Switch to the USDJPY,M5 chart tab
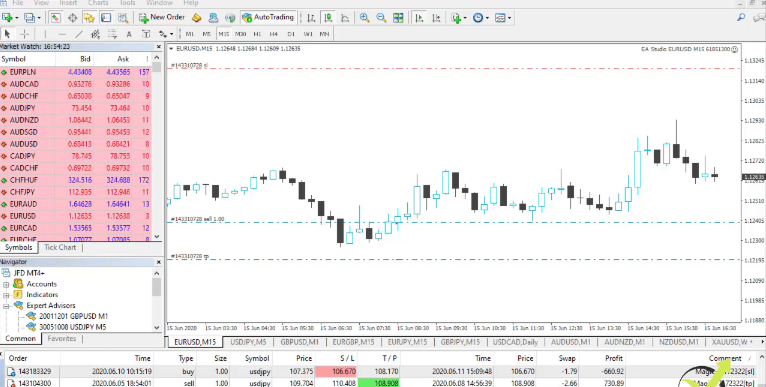Screen dimensions: 766x387 pyautogui.click(x=248, y=342)
